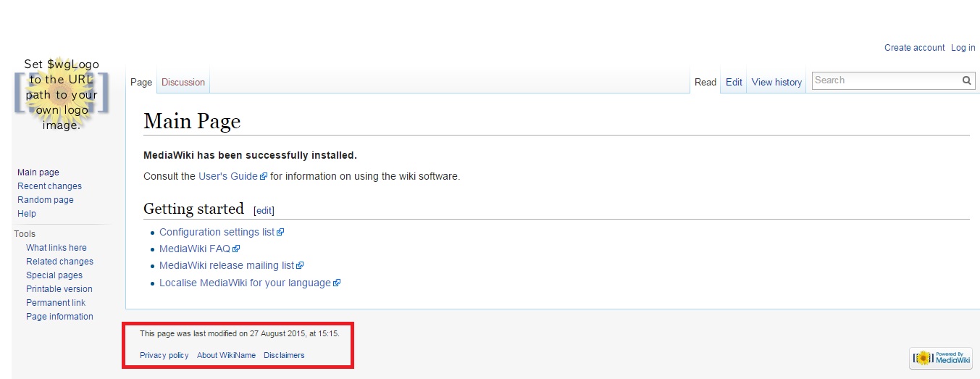Open Recent changes in sidebar
The height and width of the screenshot is (379, 980).
(x=49, y=186)
